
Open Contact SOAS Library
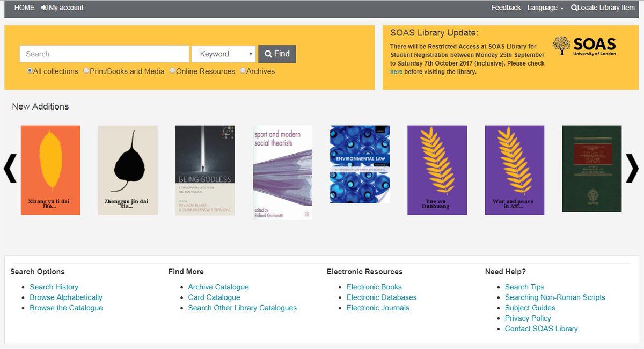(541, 329)
